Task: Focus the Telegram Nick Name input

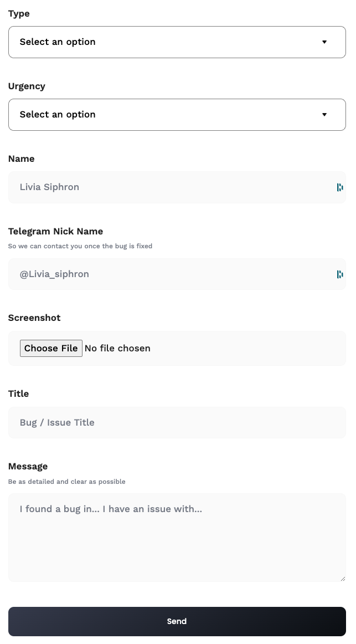Action: pyautogui.click(x=166, y=274)
